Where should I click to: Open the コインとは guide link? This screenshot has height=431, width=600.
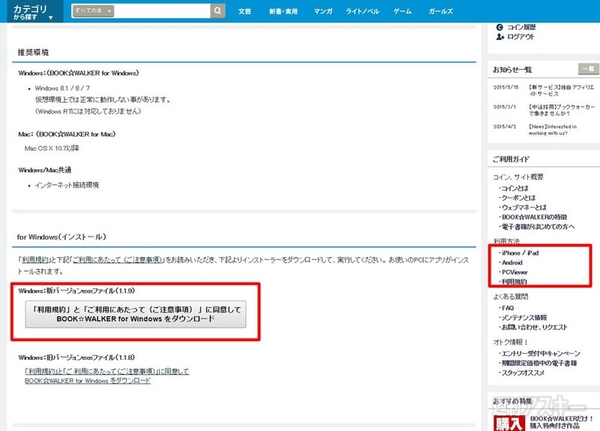[x=514, y=188]
